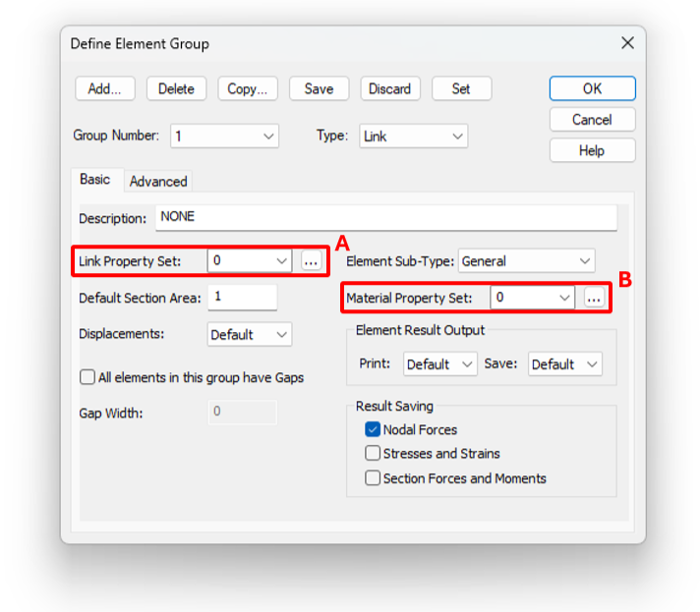
Task: Click the Delete button
Action: tap(176, 88)
